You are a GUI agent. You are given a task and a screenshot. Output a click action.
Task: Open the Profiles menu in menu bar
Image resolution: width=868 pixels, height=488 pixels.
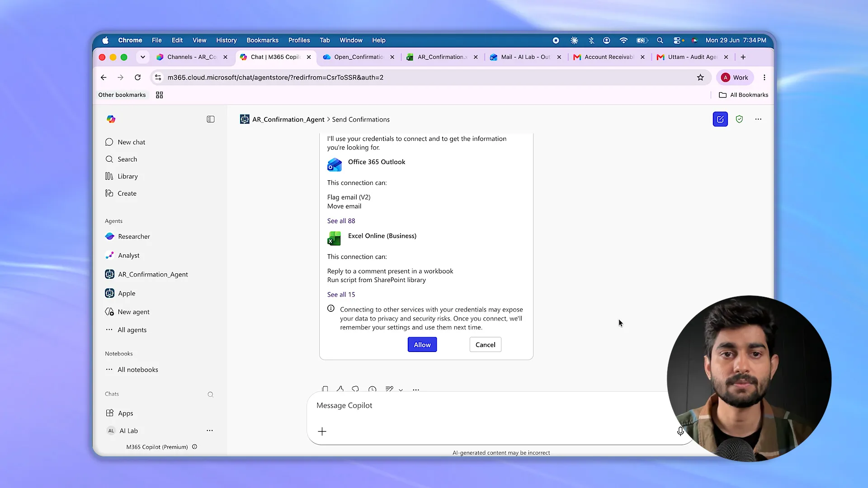pos(299,40)
